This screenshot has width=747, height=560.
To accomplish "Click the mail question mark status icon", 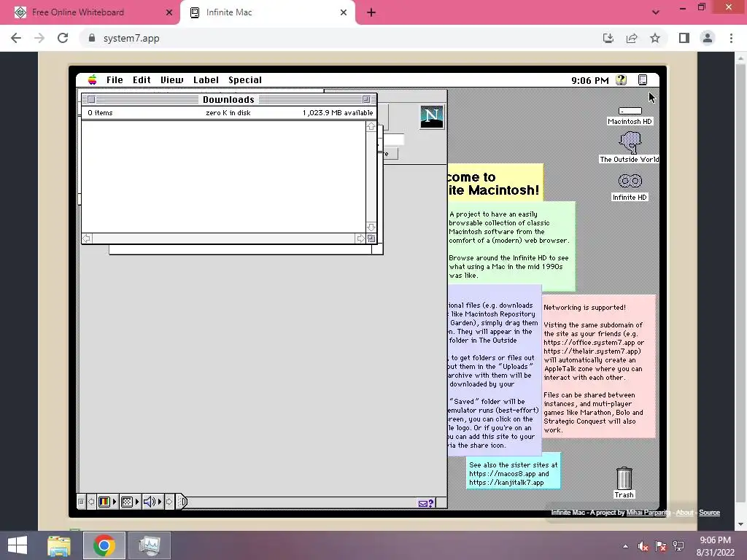I will pyautogui.click(x=426, y=503).
